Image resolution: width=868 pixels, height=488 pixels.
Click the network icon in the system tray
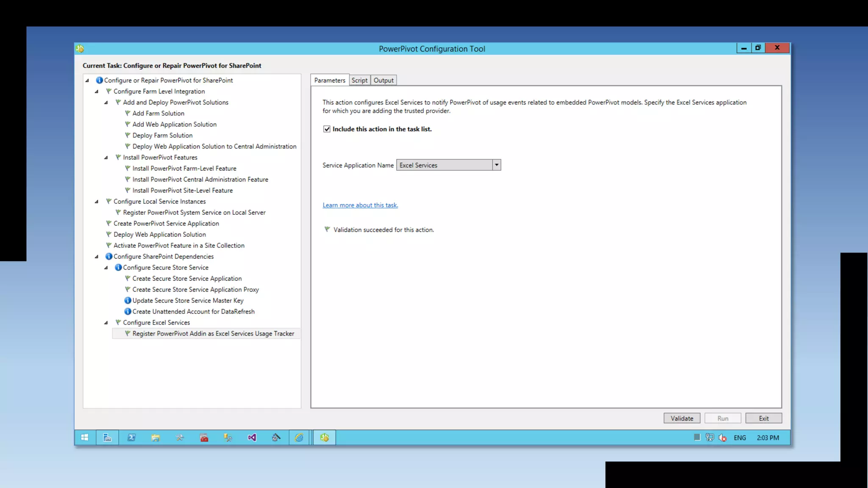(709, 438)
